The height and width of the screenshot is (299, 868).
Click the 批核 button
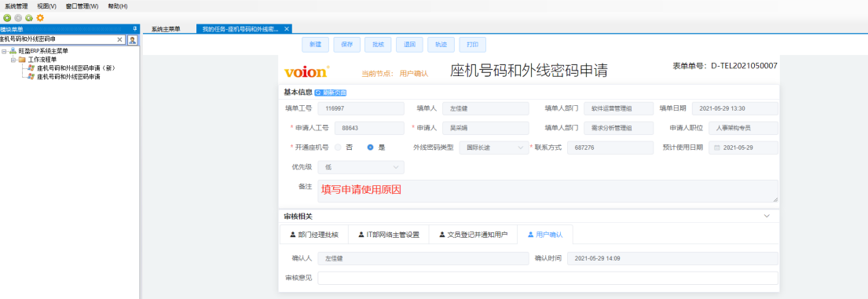tap(378, 45)
